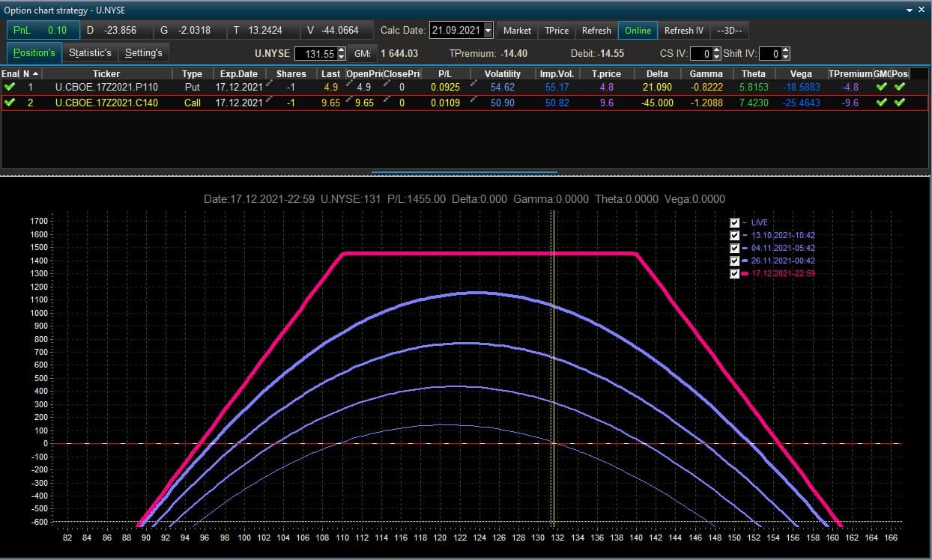The image size is (932, 560).
Task: Open the Calc Date dropdown arrow
Action: 488,31
